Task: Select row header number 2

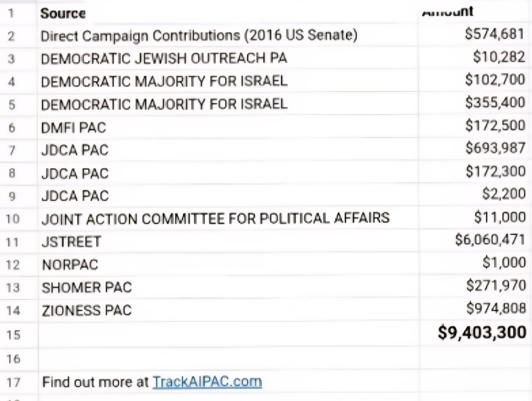Action: 11,36
